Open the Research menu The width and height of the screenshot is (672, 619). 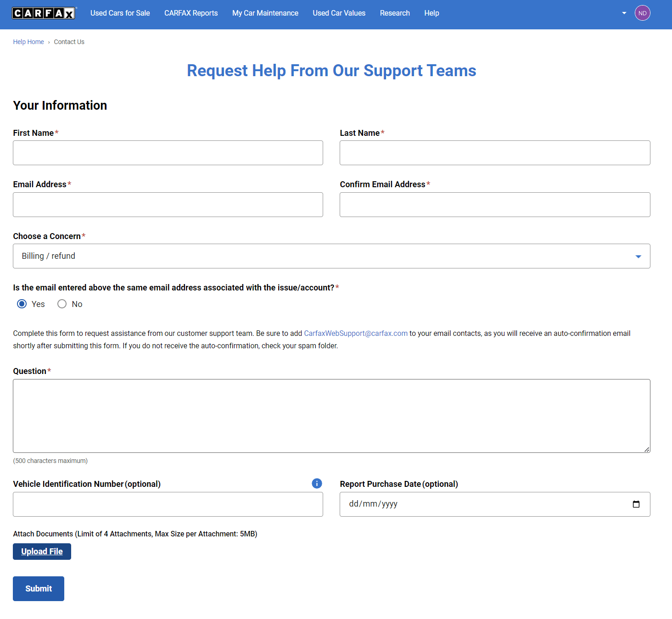pyautogui.click(x=394, y=13)
